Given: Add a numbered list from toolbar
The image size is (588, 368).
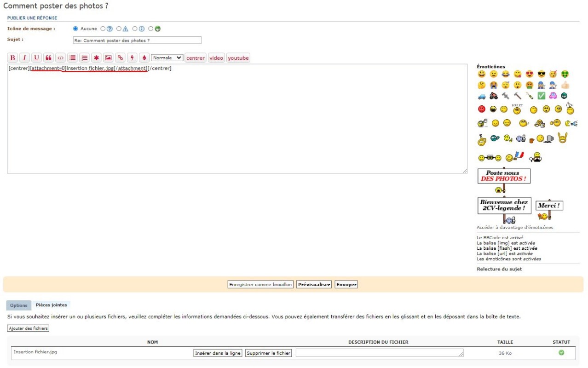Looking at the screenshot, I should 84,58.
